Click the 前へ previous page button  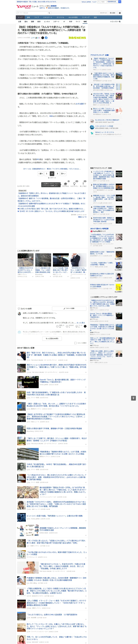pyautogui.click(x=41, y=173)
